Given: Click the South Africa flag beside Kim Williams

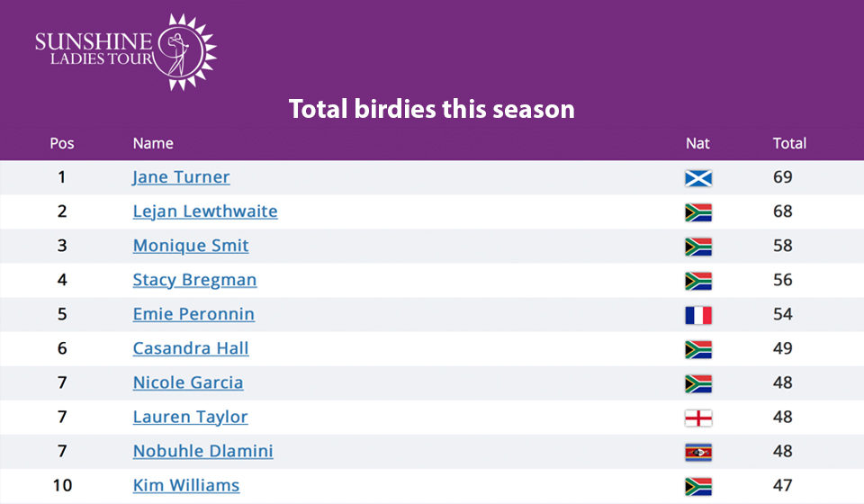Looking at the screenshot, I should click(698, 486).
